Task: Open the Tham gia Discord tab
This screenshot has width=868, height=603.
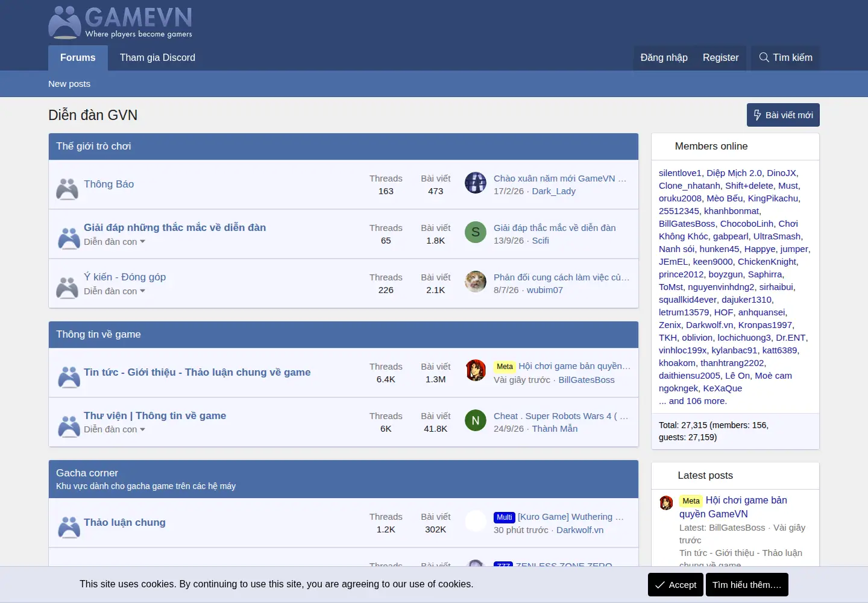Action: click(157, 58)
